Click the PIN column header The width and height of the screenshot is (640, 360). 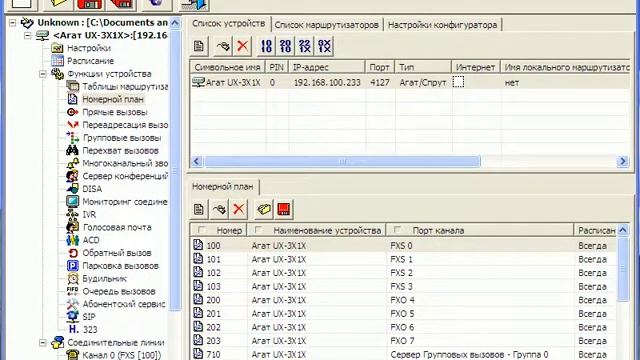point(277,67)
